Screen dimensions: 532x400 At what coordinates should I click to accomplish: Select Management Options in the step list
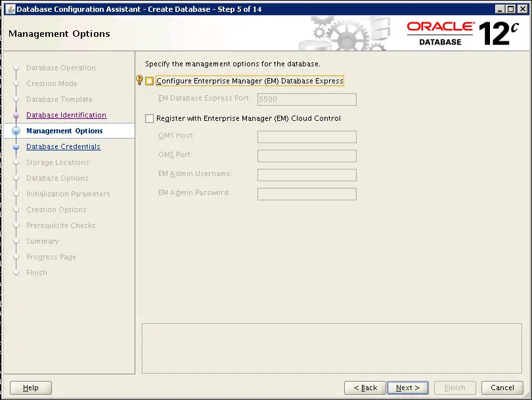click(x=64, y=131)
